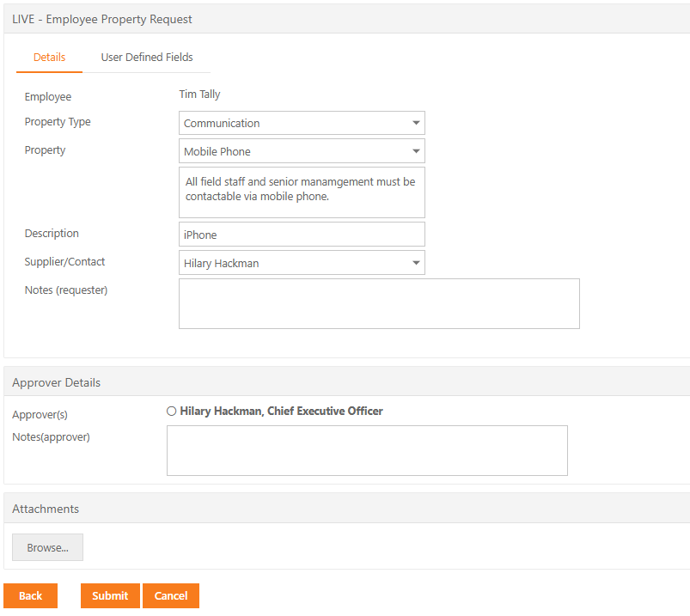
Task: Click into the Notes(approver) text area
Action: click(367, 450)
